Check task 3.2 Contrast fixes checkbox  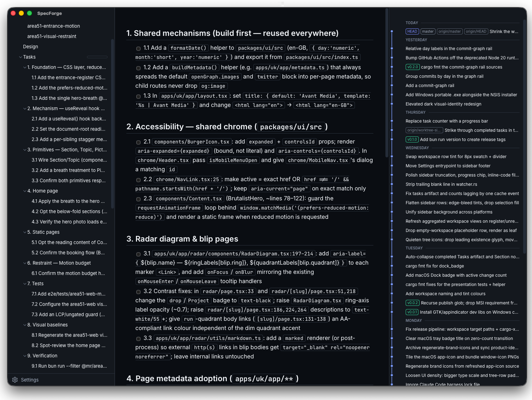point(138,292)
